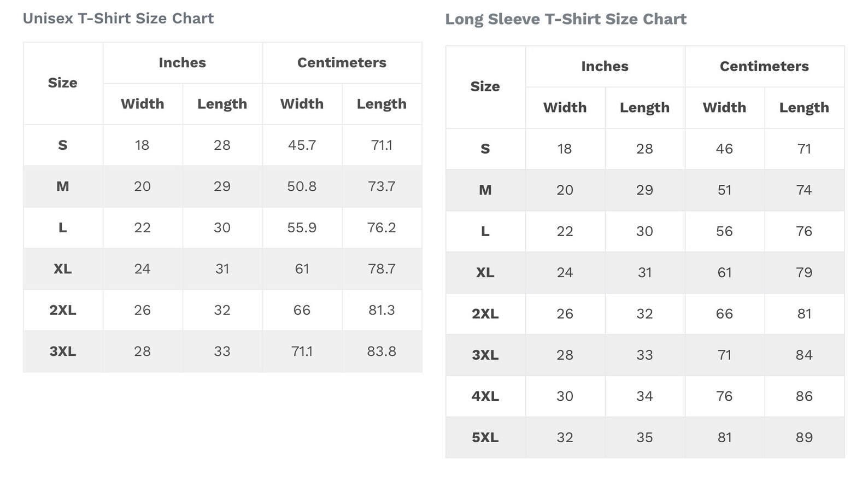The height and width of the screenshot is (504, 868).
Task: Click the Long Sleeve T-Shirt Size Chart heading
Action: (566, 20)
